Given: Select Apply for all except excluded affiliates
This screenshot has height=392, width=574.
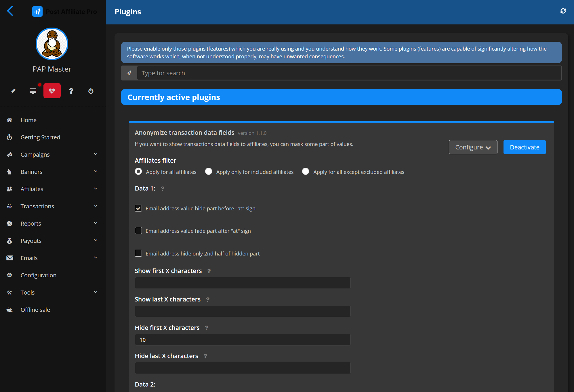Looking at the screenshot, I should (306, 172).
